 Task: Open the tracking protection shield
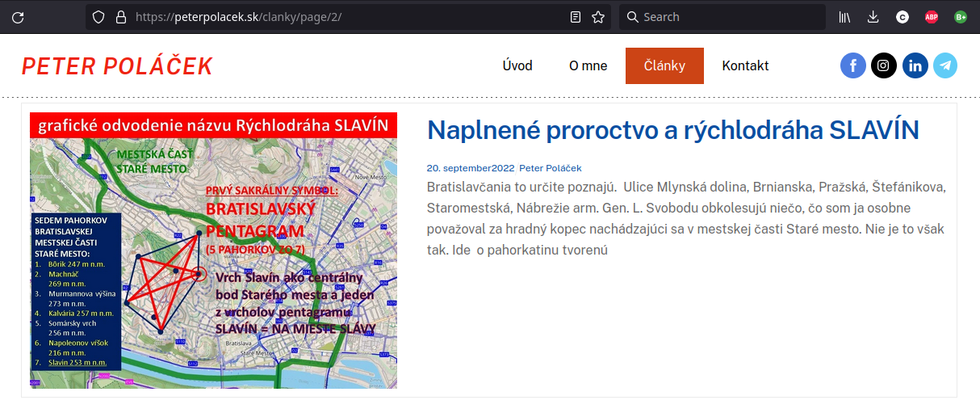[98, 17]
